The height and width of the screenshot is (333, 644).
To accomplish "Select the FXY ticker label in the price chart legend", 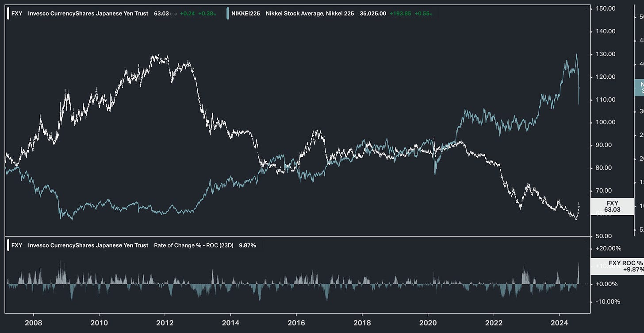I will pyautogui.click(x=17, y=14).
